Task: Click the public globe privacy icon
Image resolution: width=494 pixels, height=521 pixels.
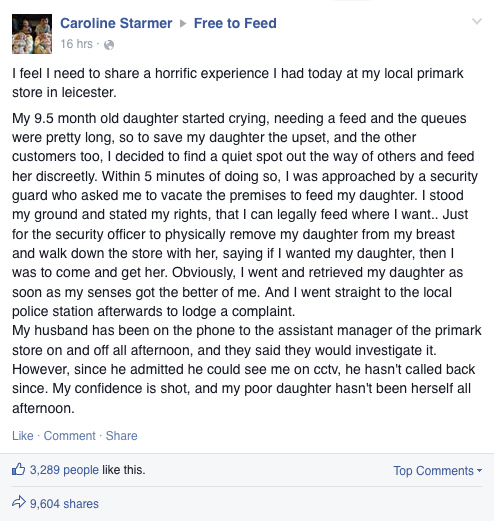Action: [109, 45]
